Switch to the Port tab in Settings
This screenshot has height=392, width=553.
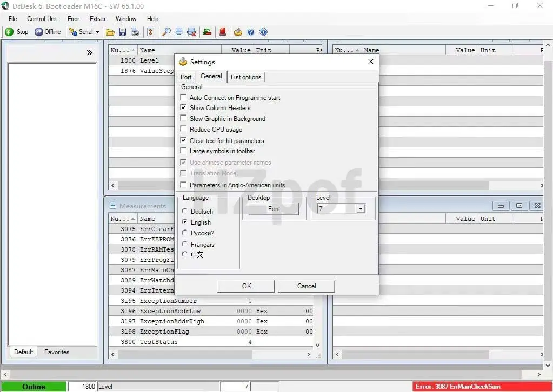tap(186, 77)
